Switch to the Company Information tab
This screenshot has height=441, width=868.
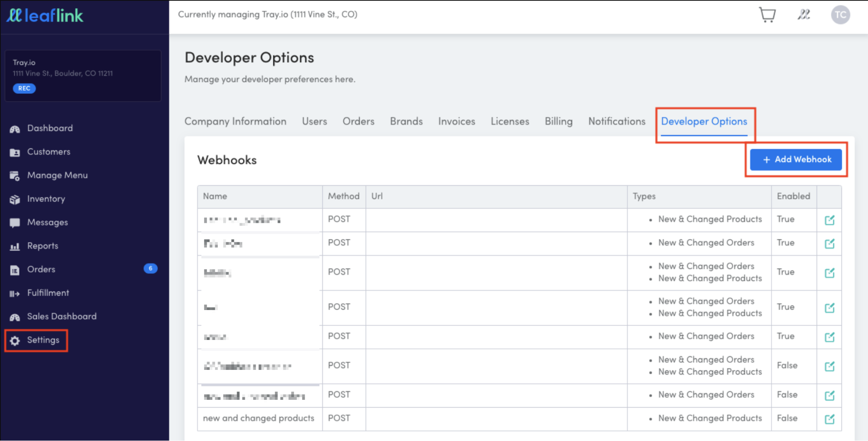pyautogui.click(x=235, y=121)
